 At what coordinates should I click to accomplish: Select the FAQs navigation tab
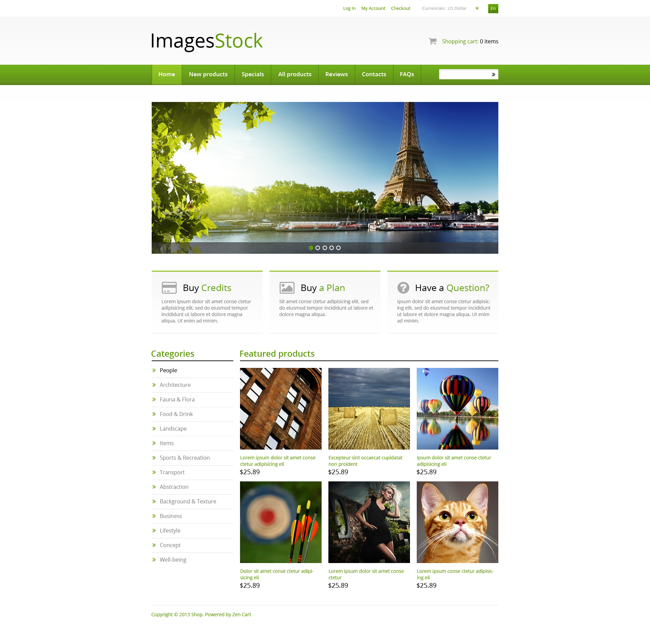[x=407, y=74]
